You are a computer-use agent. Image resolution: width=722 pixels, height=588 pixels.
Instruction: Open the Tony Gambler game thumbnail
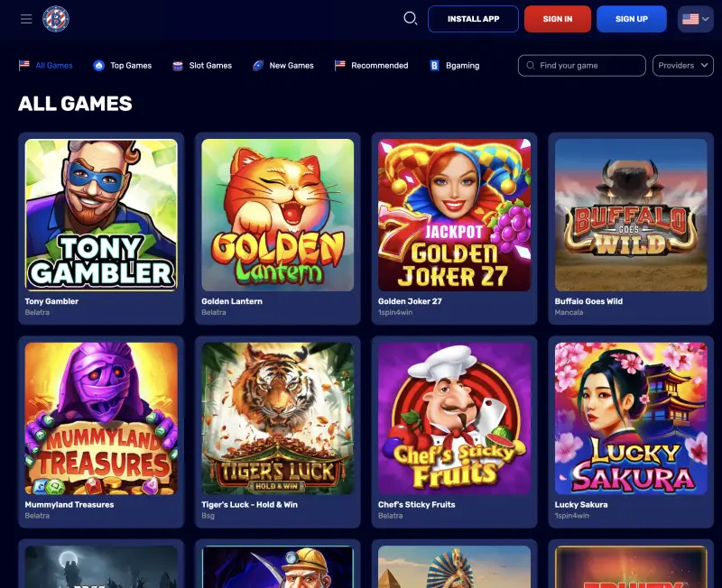pos(101,215)
